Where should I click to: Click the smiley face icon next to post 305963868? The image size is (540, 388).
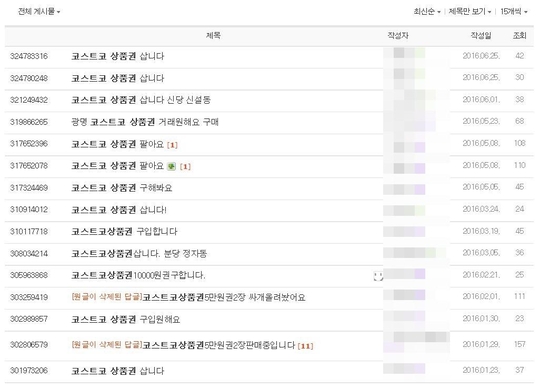tap(378, 276)
